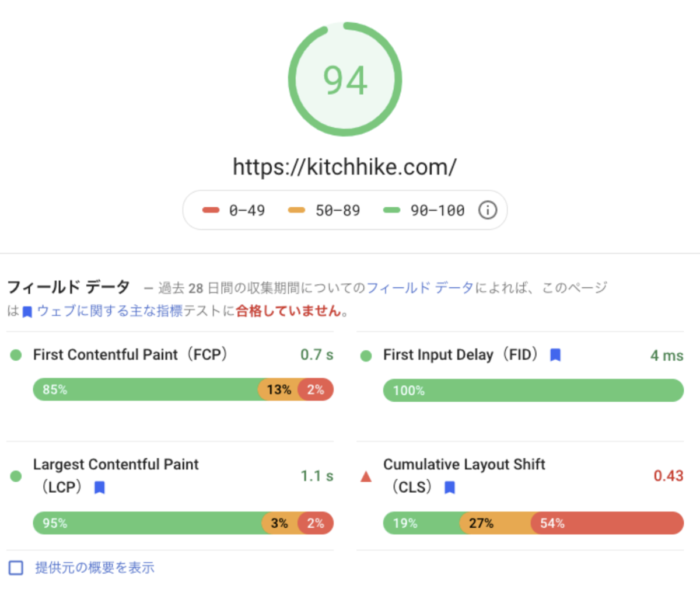
Task: Click the red legend dot for 0-49 range
Action: coord(211,210)
